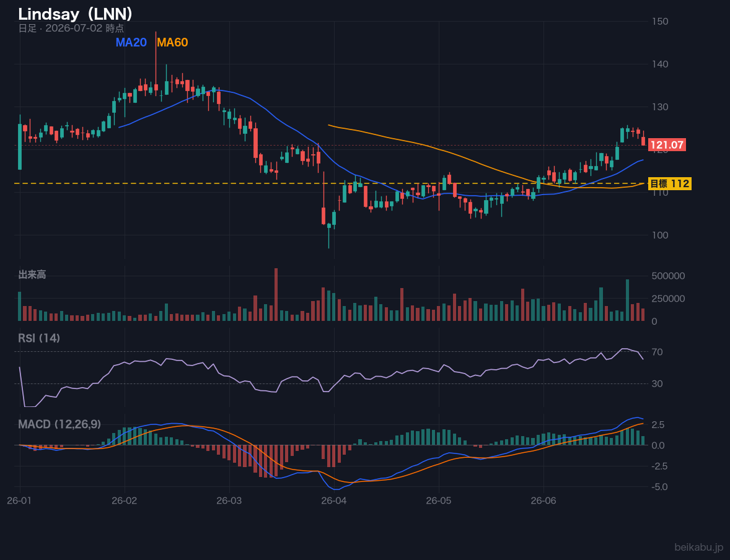Click the MACD (12,26,9) panel label
730x560 pixels.
(59, 424)
